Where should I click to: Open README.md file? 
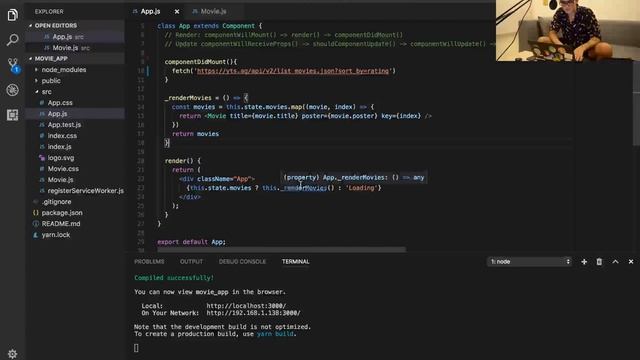[x=75, y=224]
